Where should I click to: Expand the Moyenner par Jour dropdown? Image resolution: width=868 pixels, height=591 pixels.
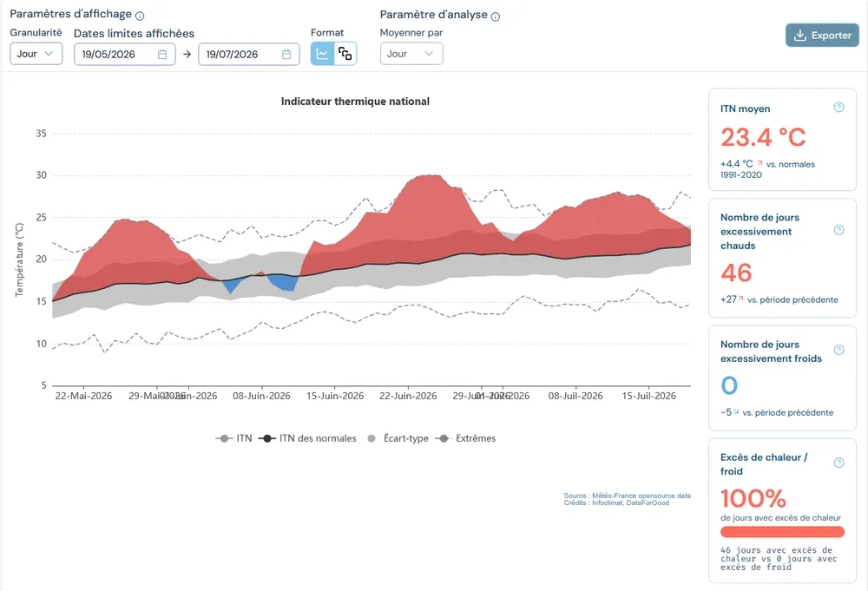(x=411, y=54)
